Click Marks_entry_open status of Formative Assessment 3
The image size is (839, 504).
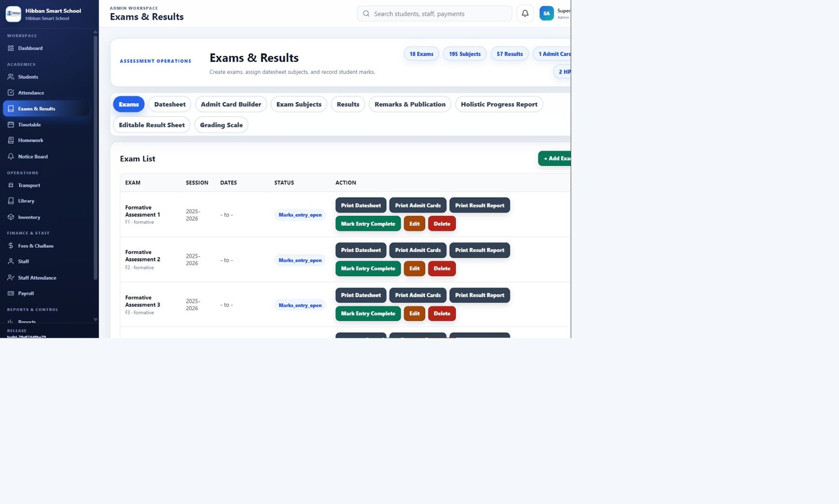tap(300, 305)
